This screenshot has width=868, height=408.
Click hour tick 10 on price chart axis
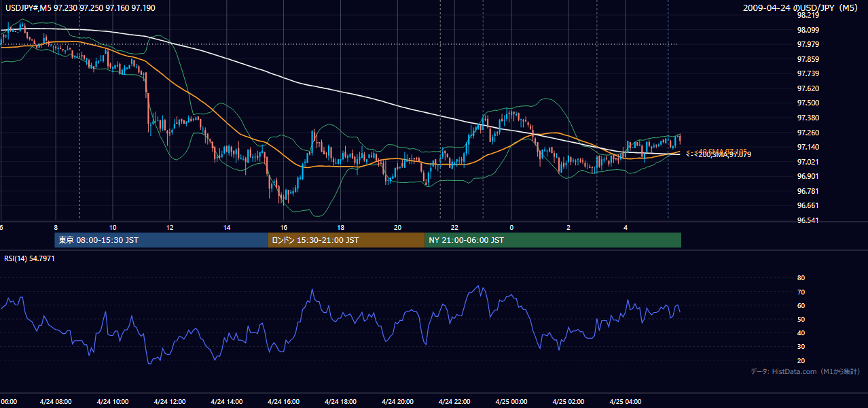click(113, 227)
